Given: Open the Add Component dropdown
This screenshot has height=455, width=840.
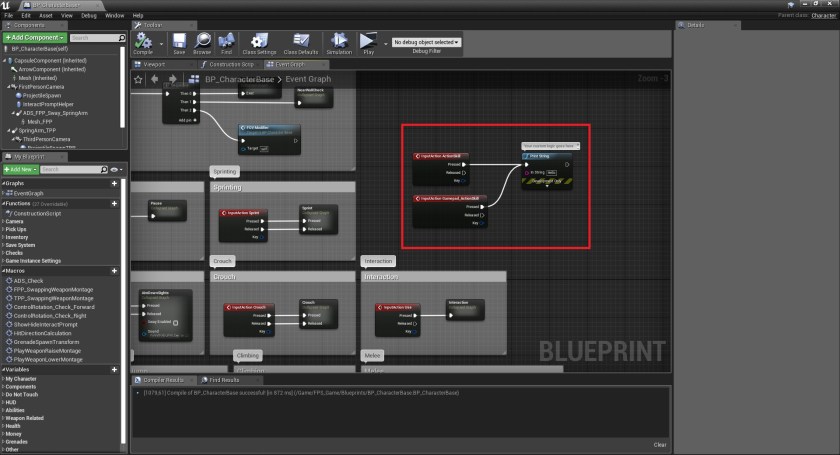Looking at the screenshot, I should point(35,38).
